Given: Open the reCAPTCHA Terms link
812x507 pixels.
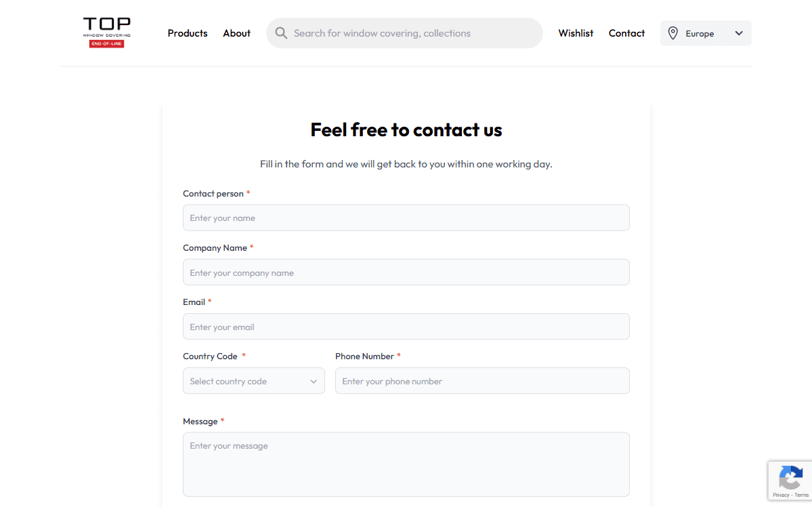Looking at the screenshot, I should click(x=801, y=495).
